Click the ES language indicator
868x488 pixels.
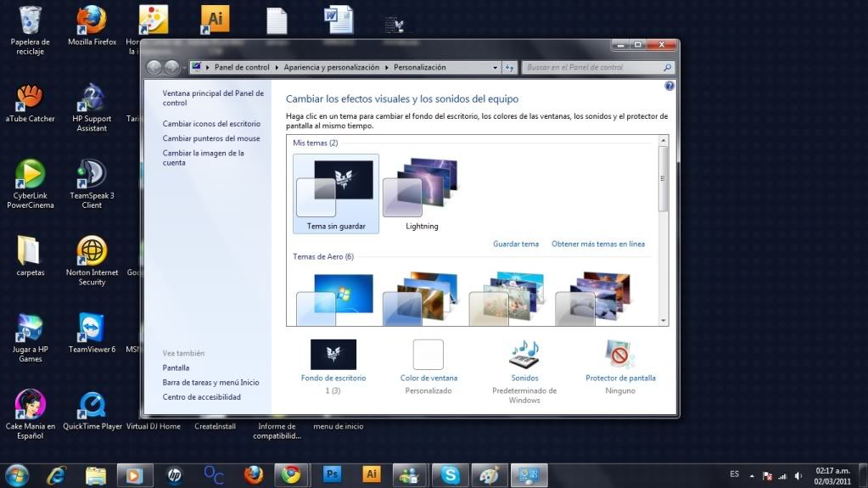point(734,474)
